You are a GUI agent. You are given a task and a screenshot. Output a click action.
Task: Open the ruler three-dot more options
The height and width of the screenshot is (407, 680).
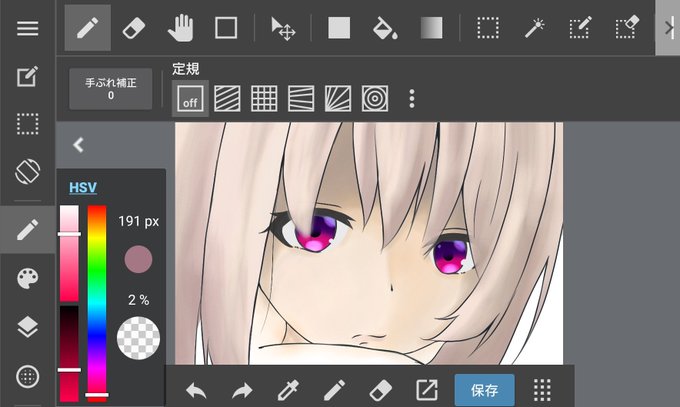click(x=412, y=99)
